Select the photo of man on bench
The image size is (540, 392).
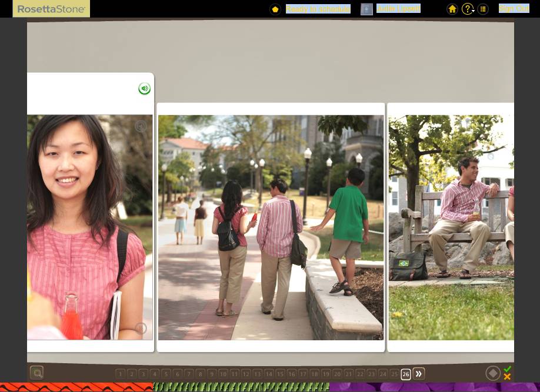pyautogui.click(x=451, y=227)
